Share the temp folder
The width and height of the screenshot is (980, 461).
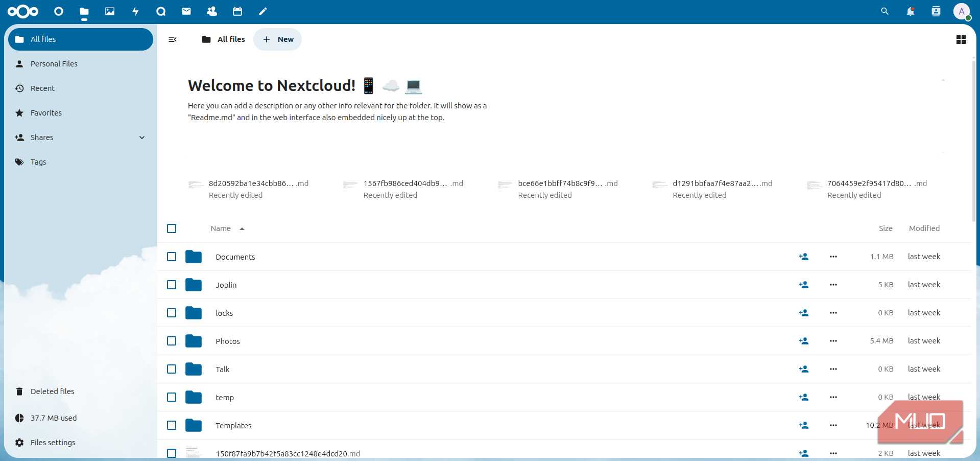pyautogui.click(x=804, y=397)
